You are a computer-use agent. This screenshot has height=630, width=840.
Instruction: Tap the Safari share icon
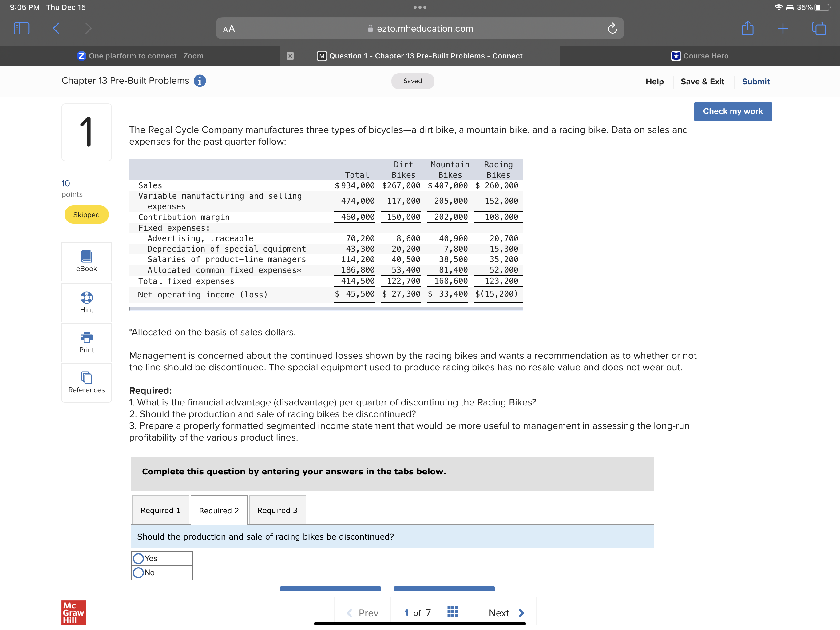point(747,29)
